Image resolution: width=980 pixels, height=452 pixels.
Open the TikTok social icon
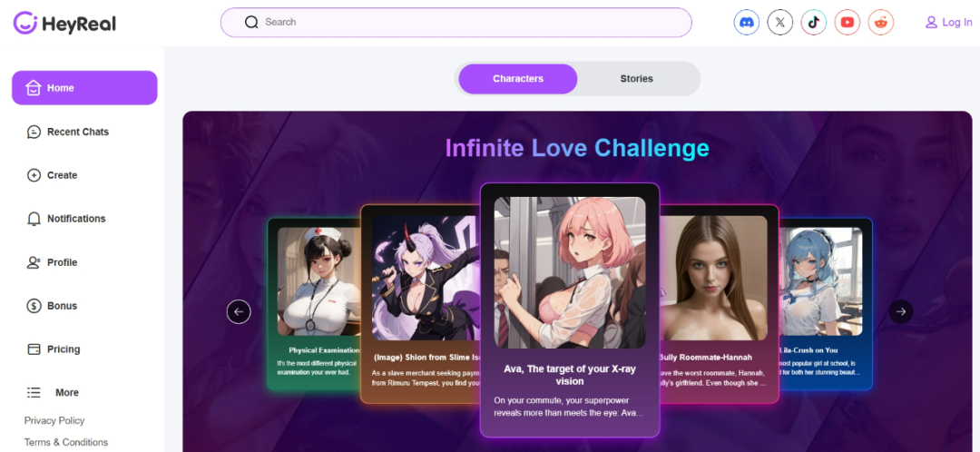point(813,23)
